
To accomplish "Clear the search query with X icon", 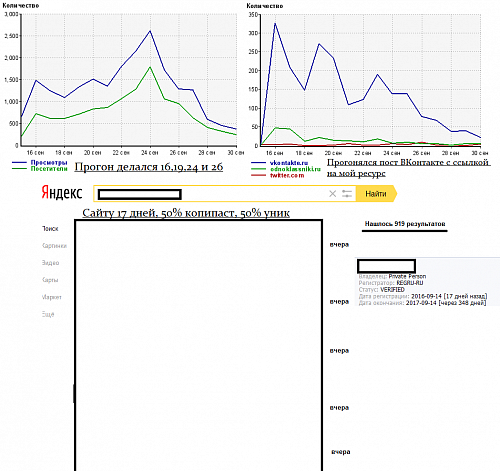I will pos(332,194).
